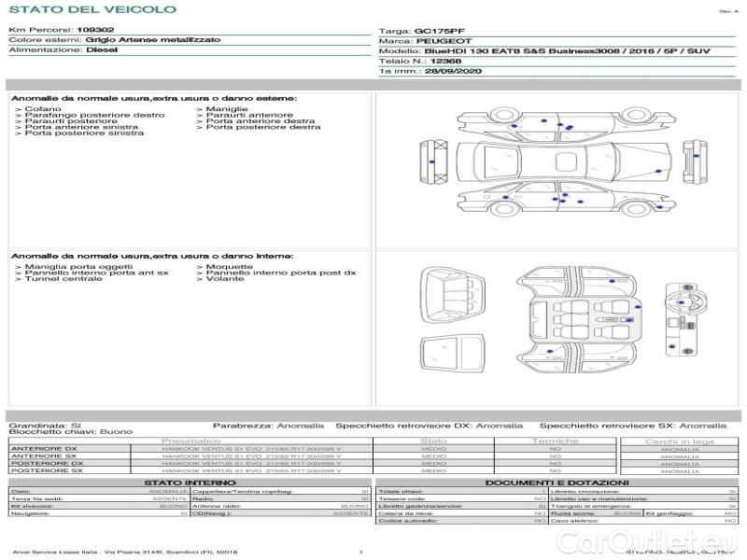Click 'Pannello interno porta ant sx' entry
747x560 pixels.
coord(96,273)
